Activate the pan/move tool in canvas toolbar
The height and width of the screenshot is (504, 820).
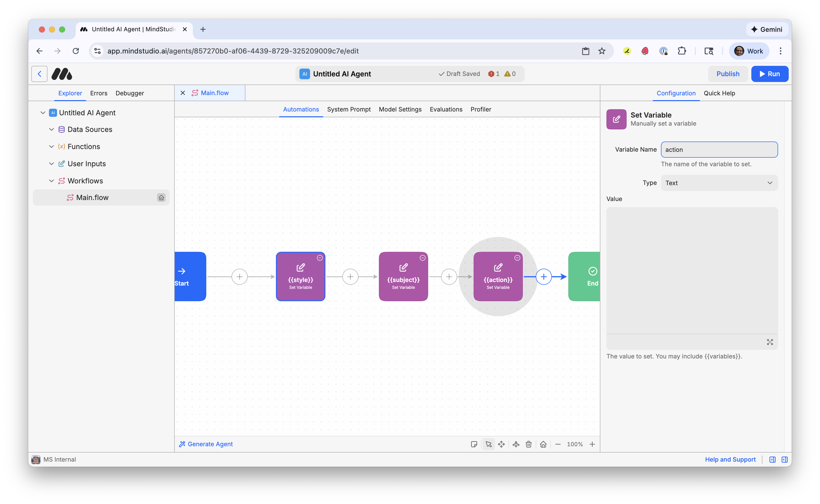coord(501,444)
